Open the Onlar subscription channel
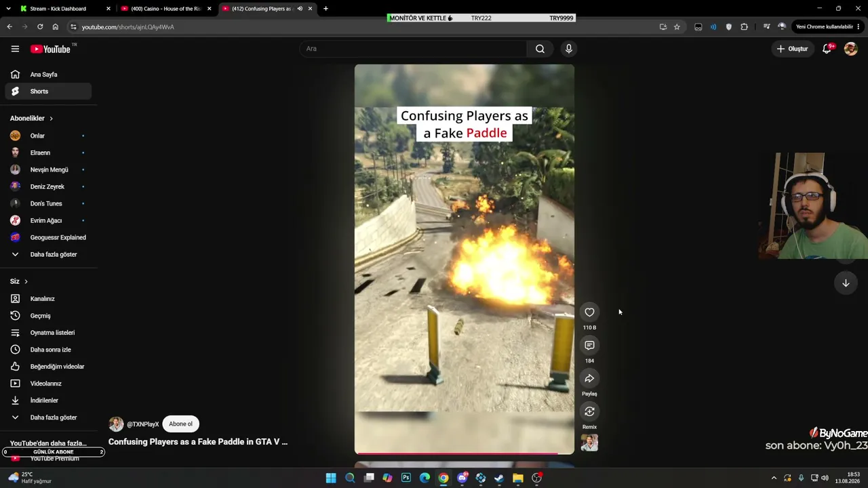The width and height of the screenshot is (868, 488). click(47, 136)
